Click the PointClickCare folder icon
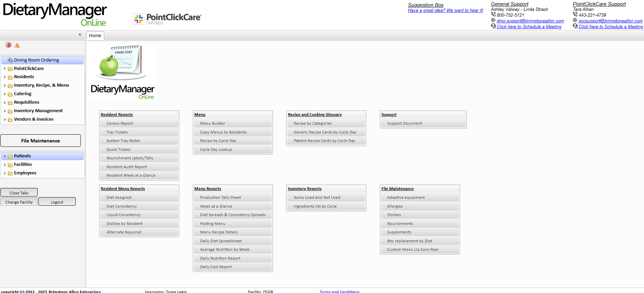Viewport: 644px width, 293px height. pos(10,69)
